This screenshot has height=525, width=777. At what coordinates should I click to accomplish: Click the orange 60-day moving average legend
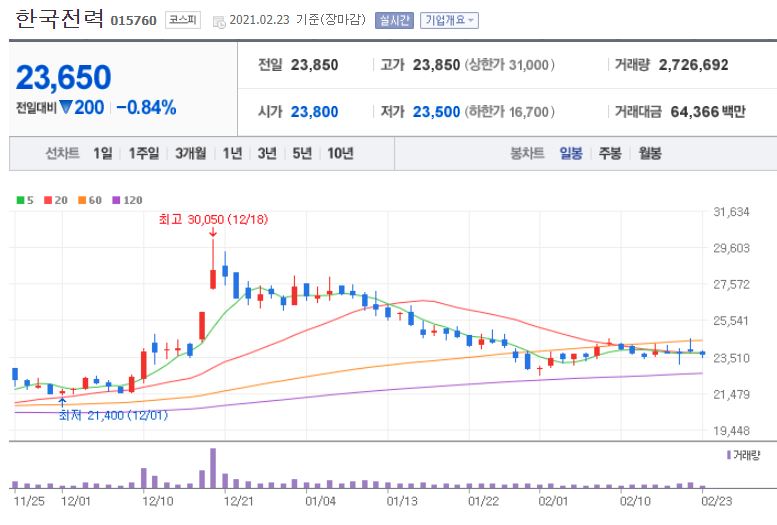pyautogui.click(x=90, y=200)
